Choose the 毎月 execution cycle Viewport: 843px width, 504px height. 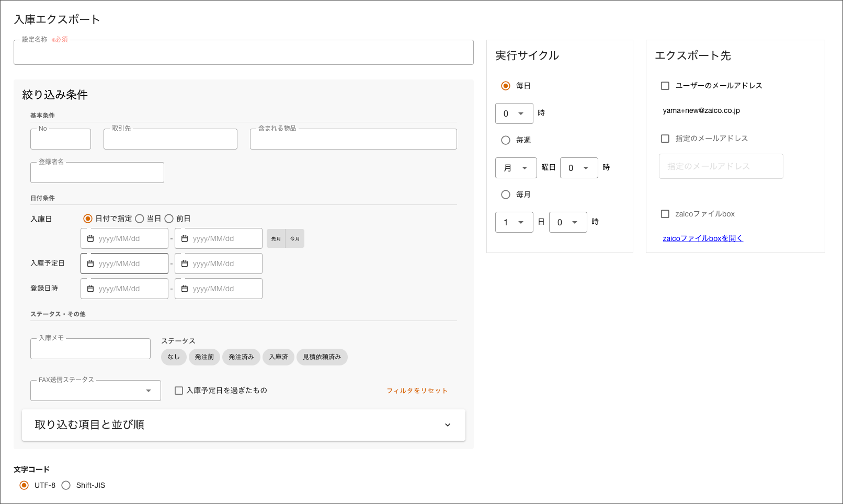506,194
